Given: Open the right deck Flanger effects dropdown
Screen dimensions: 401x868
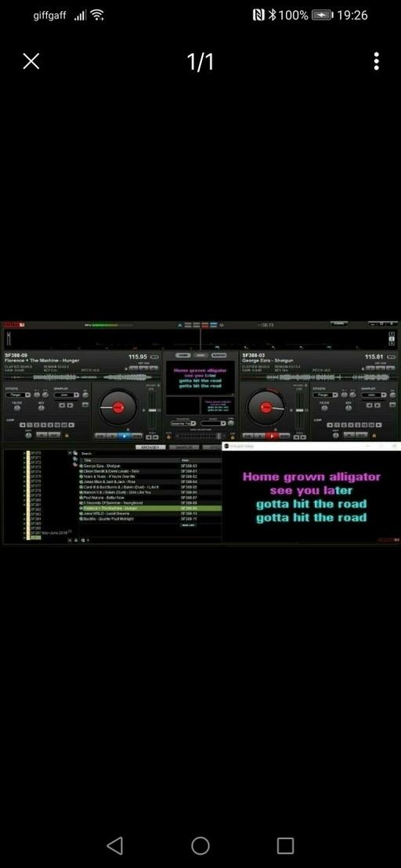Looking at the screenshot, I should coord(325,395).
